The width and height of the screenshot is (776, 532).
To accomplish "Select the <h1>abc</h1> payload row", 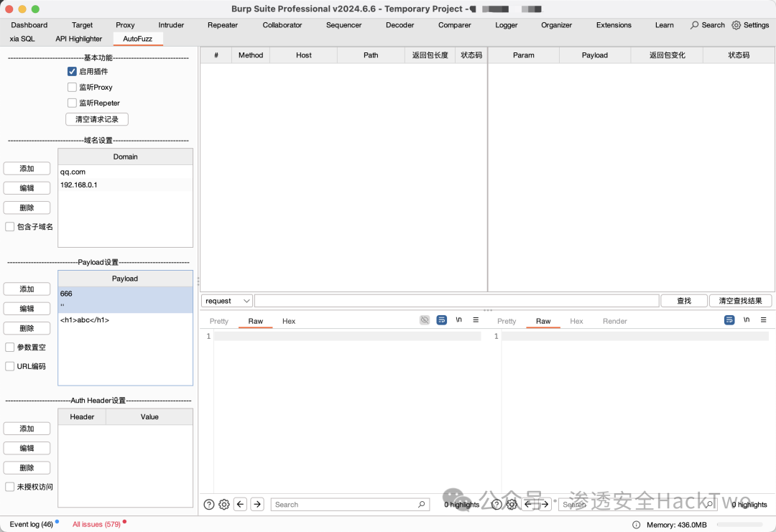I will pyautogui.click(x=125, y=320).
